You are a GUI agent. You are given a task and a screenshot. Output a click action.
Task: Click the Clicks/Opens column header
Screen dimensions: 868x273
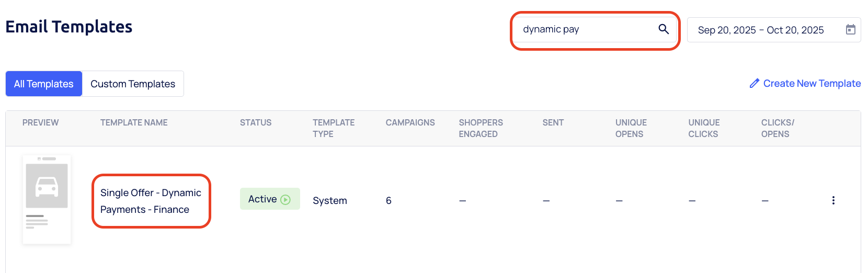[x=777, y=128]
